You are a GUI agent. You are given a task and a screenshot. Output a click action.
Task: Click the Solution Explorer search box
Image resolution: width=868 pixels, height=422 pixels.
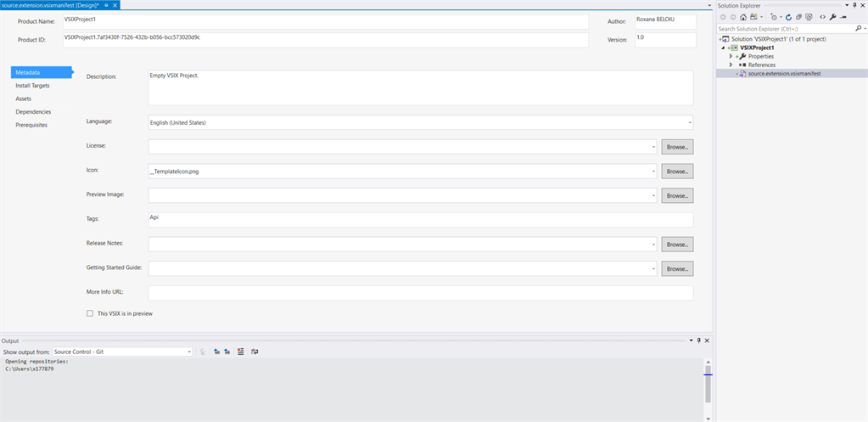coord(785,28)
